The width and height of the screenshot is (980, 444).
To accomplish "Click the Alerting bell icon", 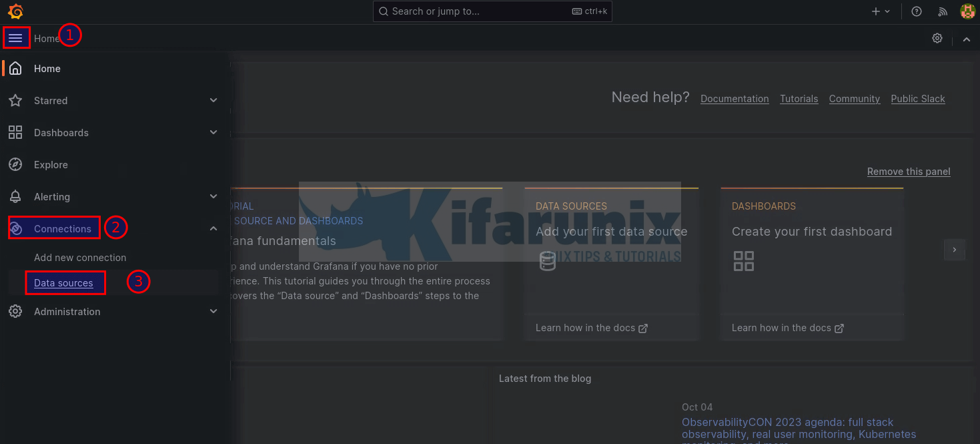I will click(15, 197).
